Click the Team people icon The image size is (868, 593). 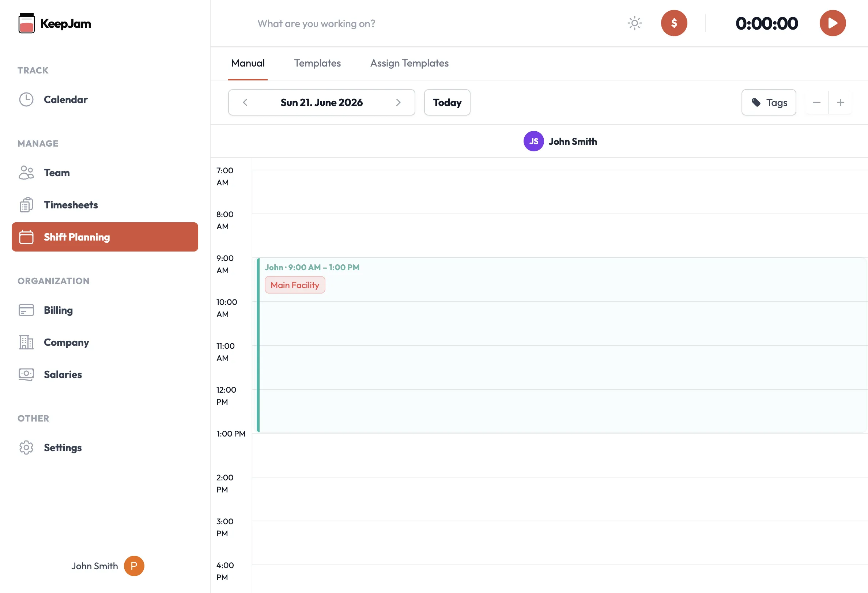26,173
